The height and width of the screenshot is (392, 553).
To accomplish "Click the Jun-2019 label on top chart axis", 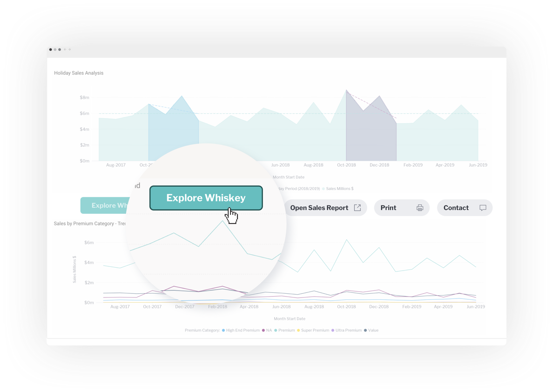I will [x=478, y=165].
